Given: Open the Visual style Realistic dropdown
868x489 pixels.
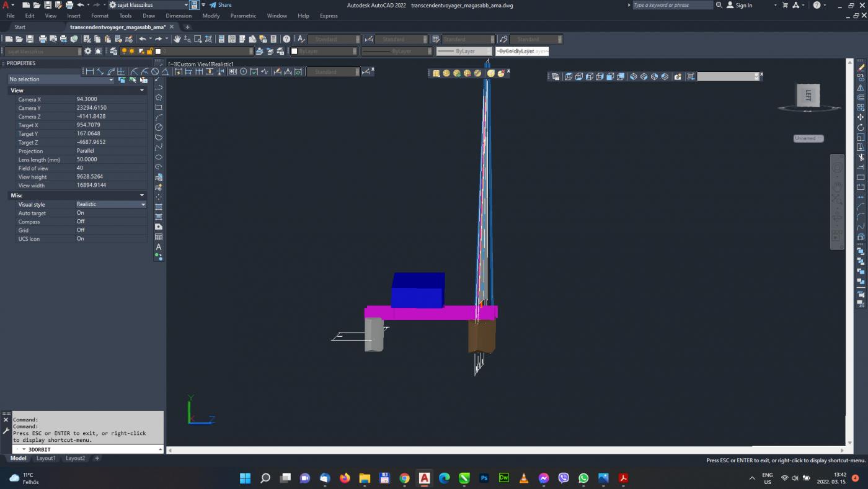Looking at the screenshot, I should pos(143,204).
